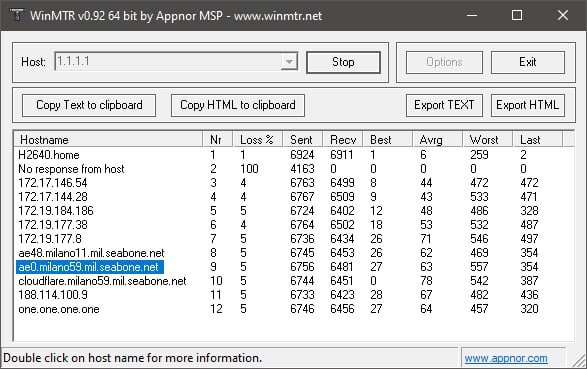Screen dimensions: 587x369
Task: Select hostname 172.17.144.28
Action: [x=53, y=197]
